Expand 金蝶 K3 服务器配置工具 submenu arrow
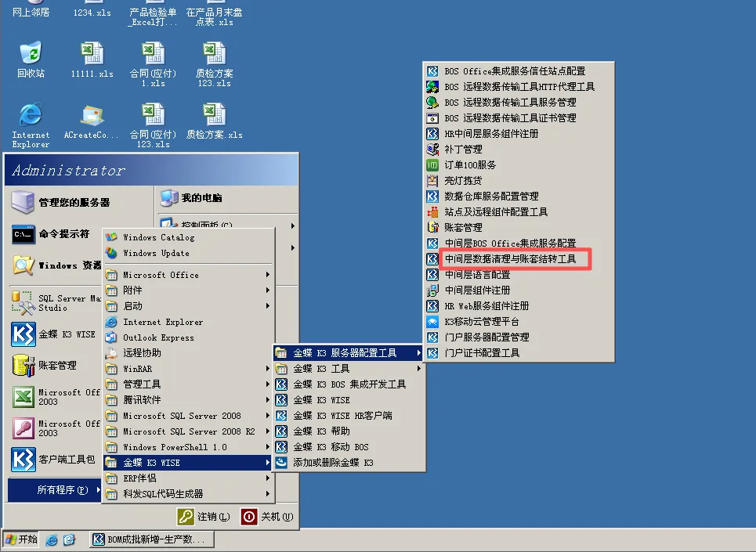The height and width of the screenshot is (552, 756). coord(418,353)
